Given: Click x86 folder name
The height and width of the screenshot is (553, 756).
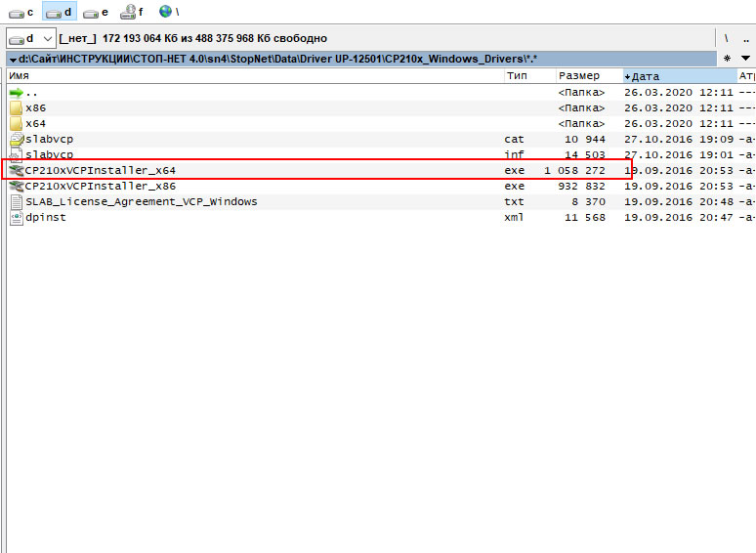Looking at the screenshot, I should coord(36,108).
